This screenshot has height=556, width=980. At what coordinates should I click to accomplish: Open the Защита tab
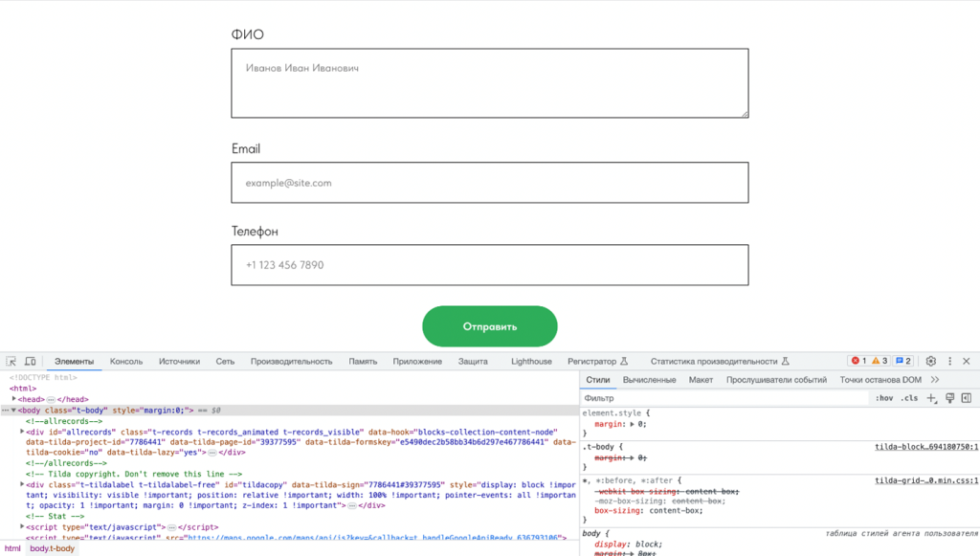(473, 361)
